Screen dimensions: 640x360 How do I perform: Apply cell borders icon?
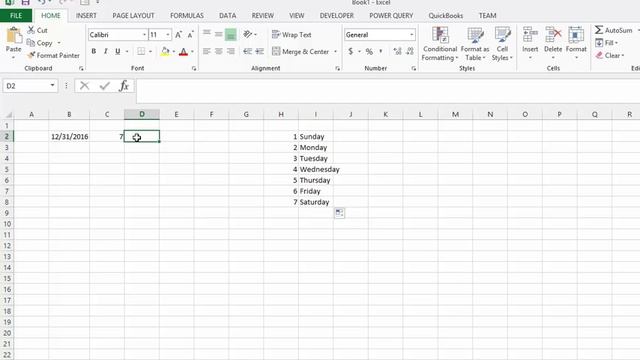(x=141, y=51)
